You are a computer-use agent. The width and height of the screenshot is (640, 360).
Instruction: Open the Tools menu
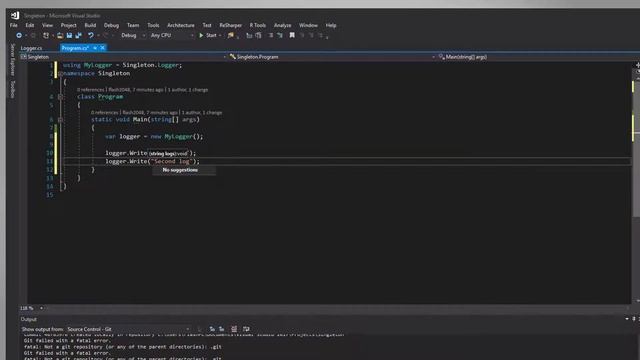[x=153, y=25]
